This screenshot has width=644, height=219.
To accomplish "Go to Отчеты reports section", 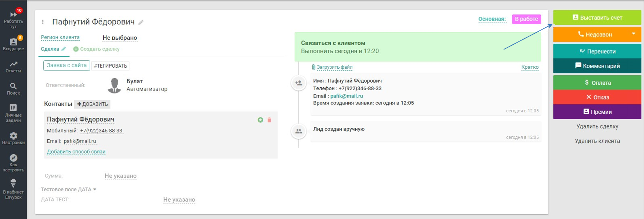I will 13,67.
